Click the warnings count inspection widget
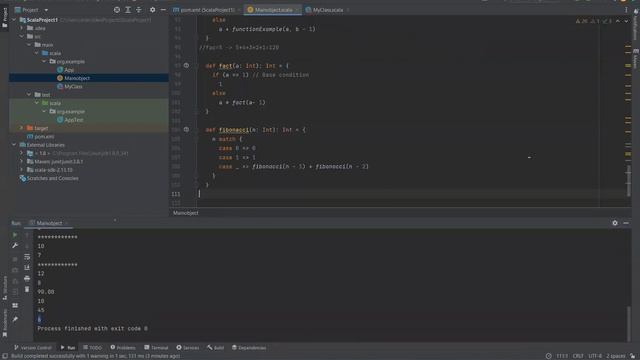The width and height of the screenshot is (640, 360). (x=593, y=21)
